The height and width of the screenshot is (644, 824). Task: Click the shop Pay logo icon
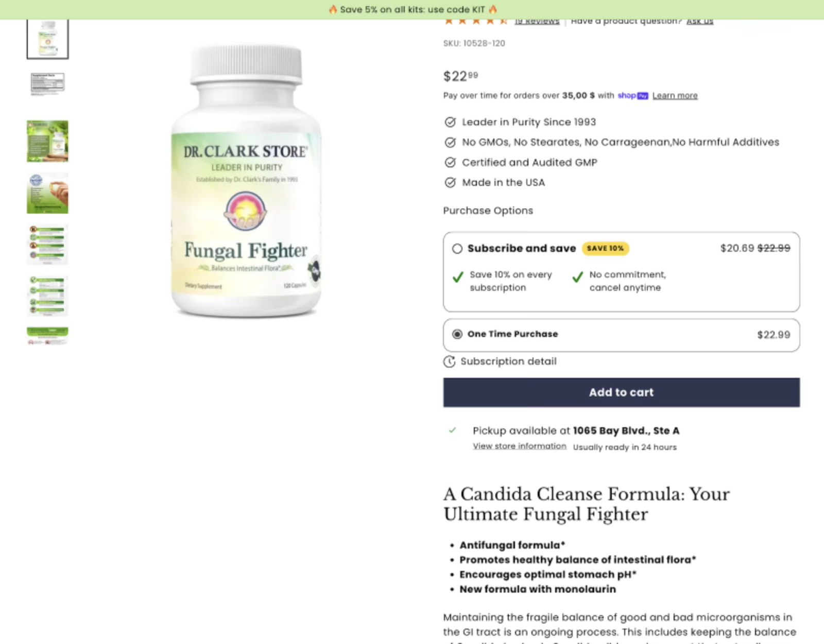[x=632, y=96]
